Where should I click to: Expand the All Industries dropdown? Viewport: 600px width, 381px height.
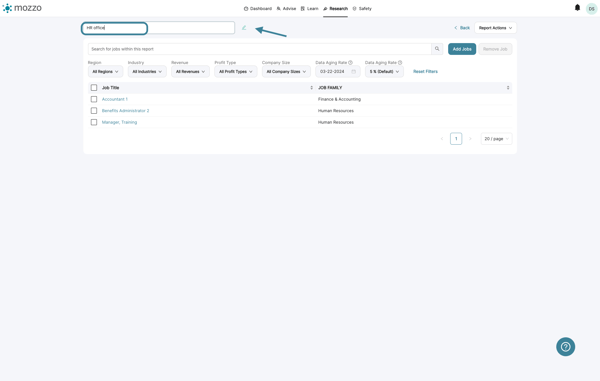pos(147,72)
